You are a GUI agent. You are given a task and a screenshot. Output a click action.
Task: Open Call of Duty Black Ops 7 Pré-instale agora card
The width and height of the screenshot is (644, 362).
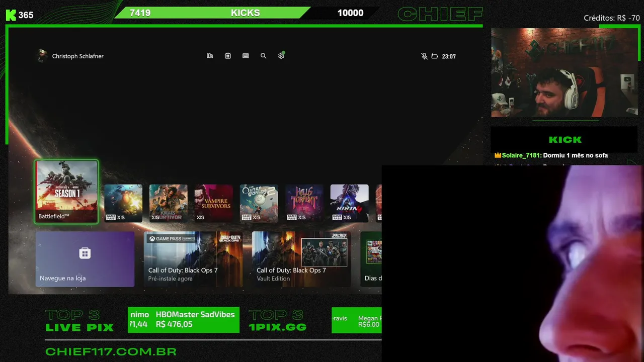(x=193, y=259)
